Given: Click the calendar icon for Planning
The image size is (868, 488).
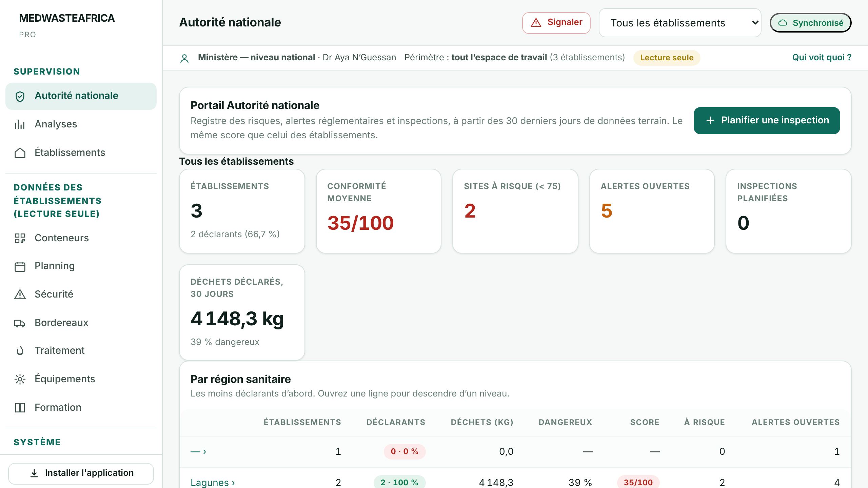Looking at the screenshot, I should pyautogui.click(x=20, y=266).
